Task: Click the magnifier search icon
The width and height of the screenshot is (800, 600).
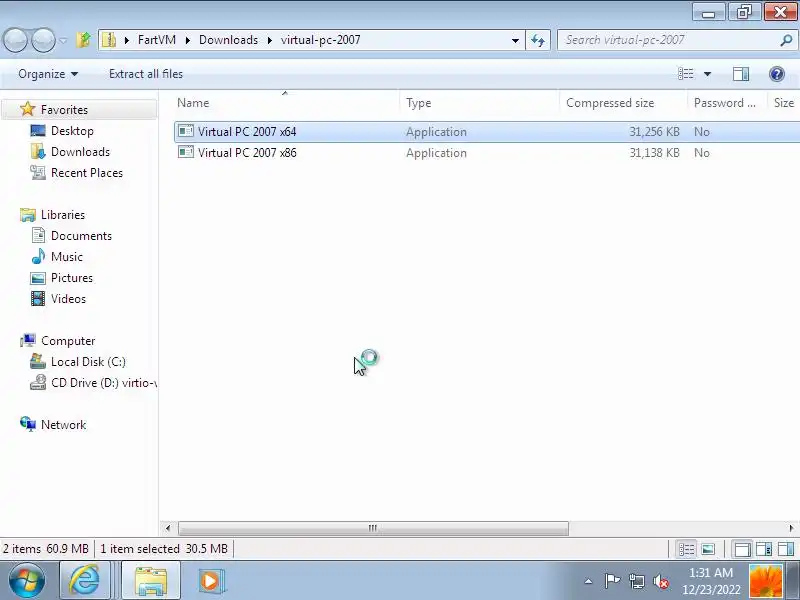Action: (786, 40)
